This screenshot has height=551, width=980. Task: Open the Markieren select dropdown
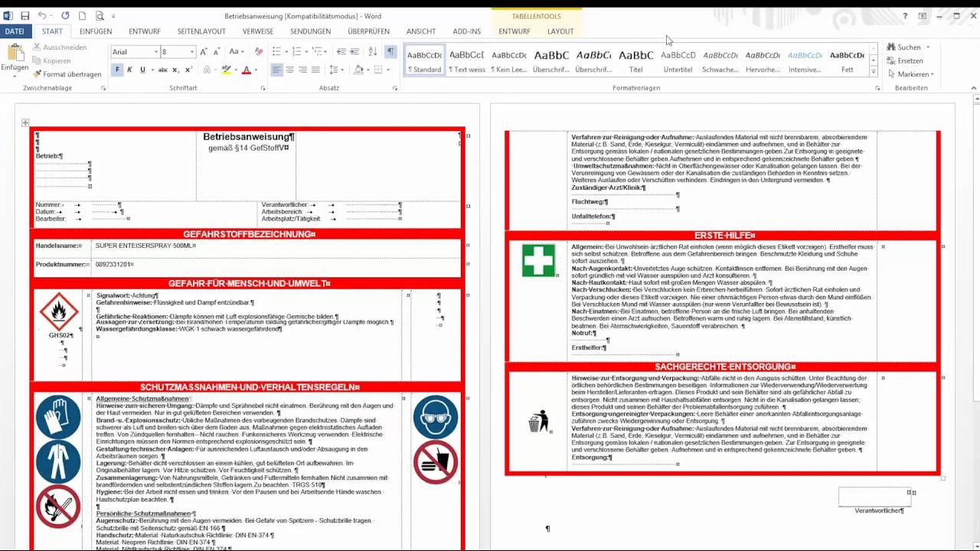click(932, 74)
